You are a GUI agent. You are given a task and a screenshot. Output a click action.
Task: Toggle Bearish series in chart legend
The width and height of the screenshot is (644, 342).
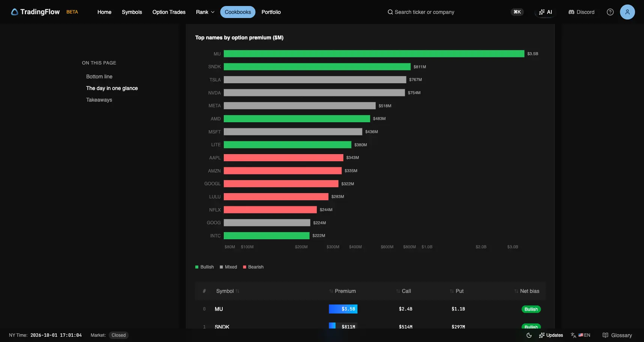tap(253, 267)
